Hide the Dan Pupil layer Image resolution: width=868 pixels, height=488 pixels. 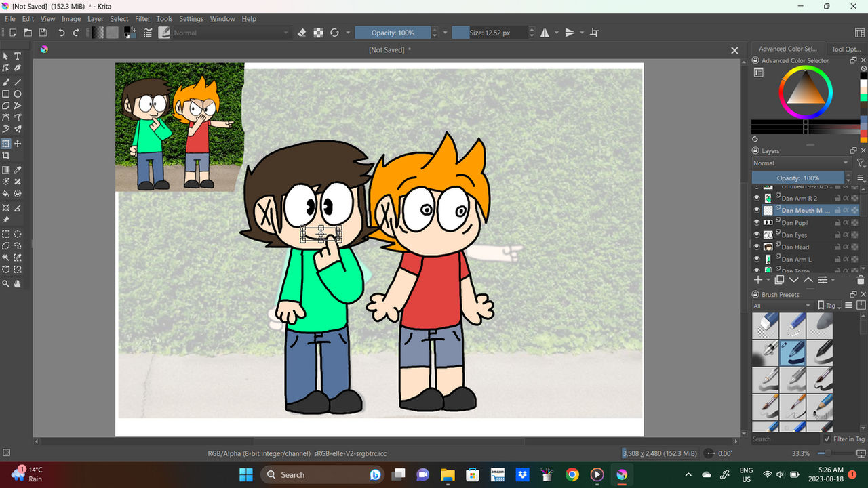(757, 223)
